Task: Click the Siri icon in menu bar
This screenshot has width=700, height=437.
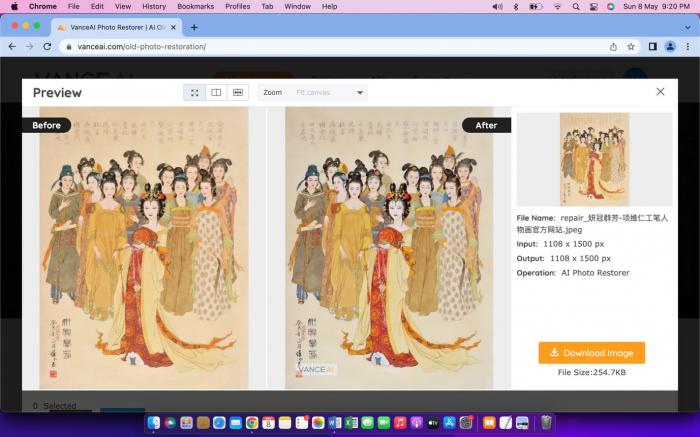Action: tap(611, 6)
